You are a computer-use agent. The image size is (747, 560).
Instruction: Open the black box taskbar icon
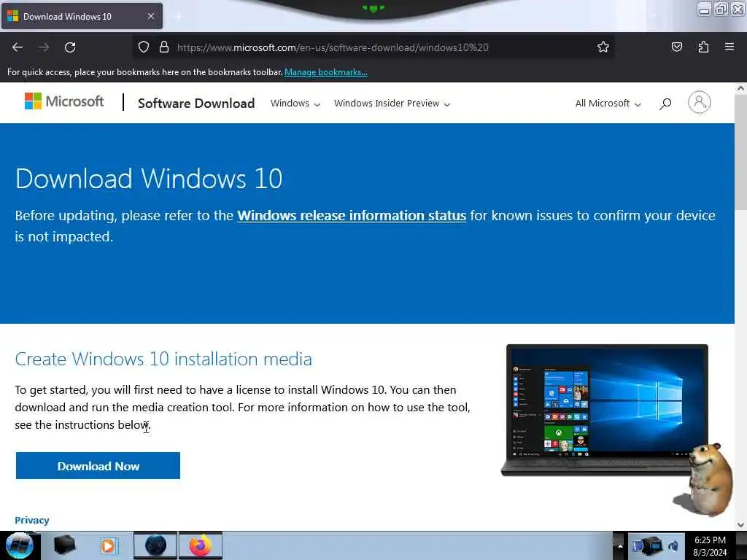point(65,545)
